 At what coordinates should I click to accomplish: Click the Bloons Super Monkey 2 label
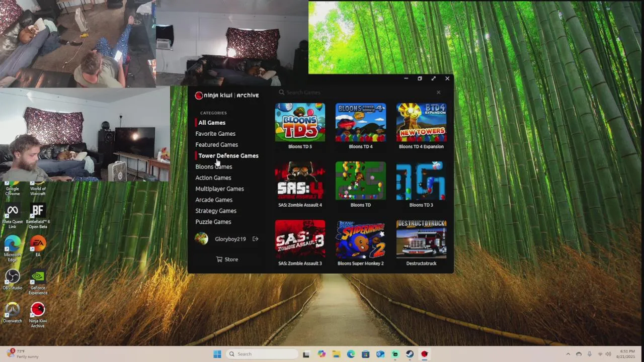click(x=361, y=263)
